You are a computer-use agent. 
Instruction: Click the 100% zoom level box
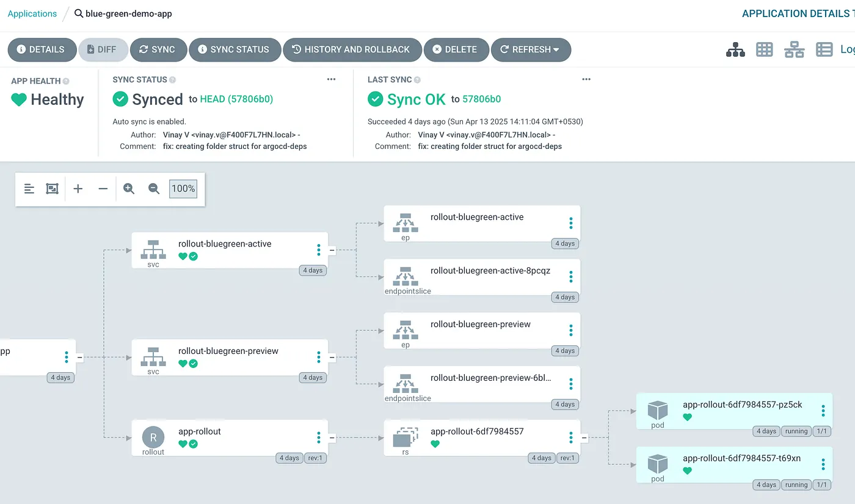click(x=183, y=189)
